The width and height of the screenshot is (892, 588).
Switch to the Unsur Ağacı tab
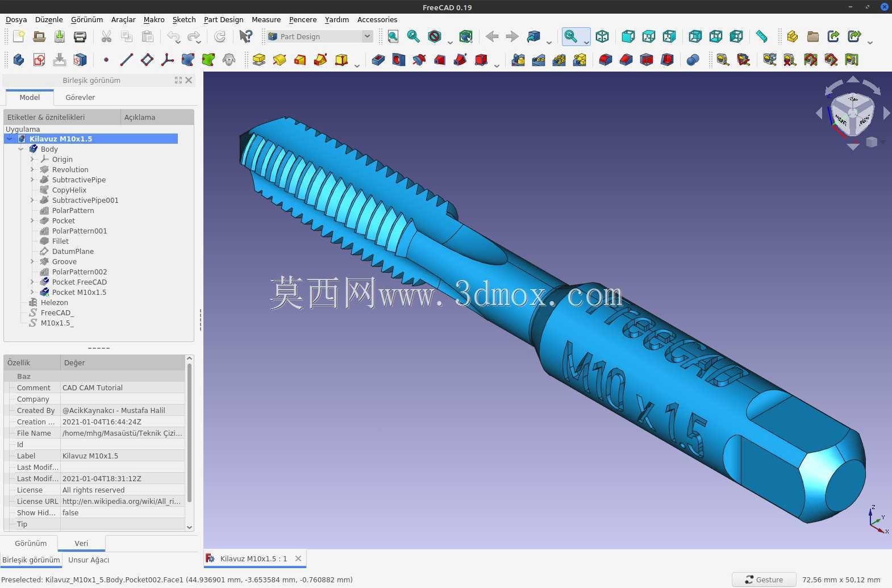pos(89,560)
